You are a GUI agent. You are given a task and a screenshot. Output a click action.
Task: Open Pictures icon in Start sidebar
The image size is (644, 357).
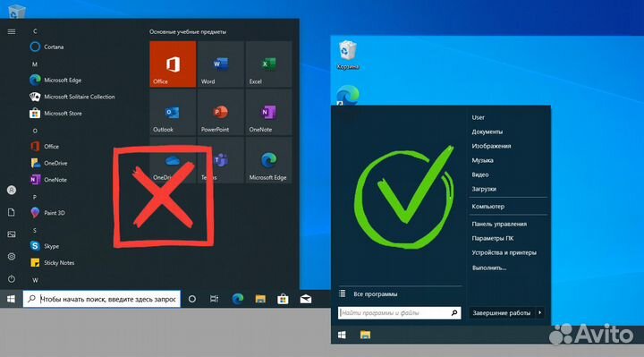click(x=12, y=234)
